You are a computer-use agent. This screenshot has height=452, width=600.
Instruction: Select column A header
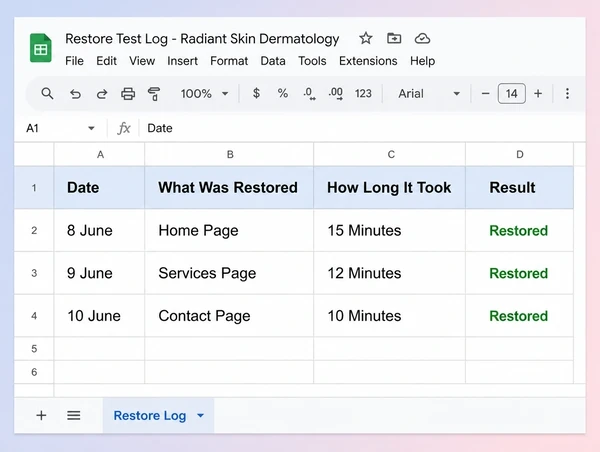[x=99, y=154]
